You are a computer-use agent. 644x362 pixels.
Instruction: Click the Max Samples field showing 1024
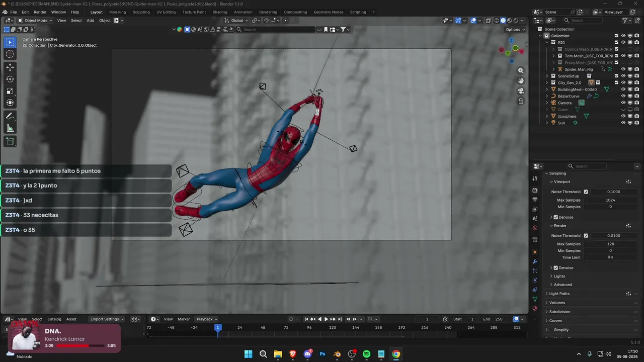click(x=610, y=200)
